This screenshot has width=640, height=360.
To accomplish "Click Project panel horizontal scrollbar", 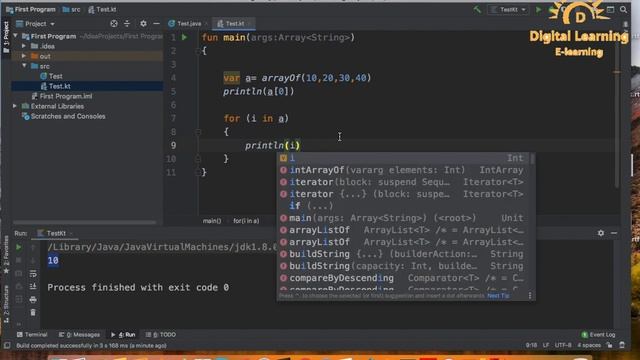I will (85, 223).
